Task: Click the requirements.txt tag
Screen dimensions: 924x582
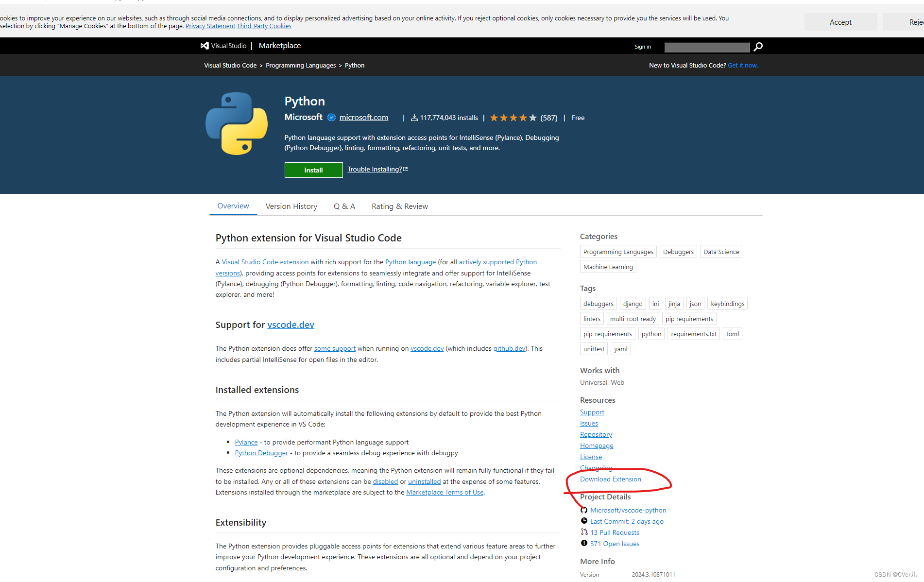Action: pos(694,334)
